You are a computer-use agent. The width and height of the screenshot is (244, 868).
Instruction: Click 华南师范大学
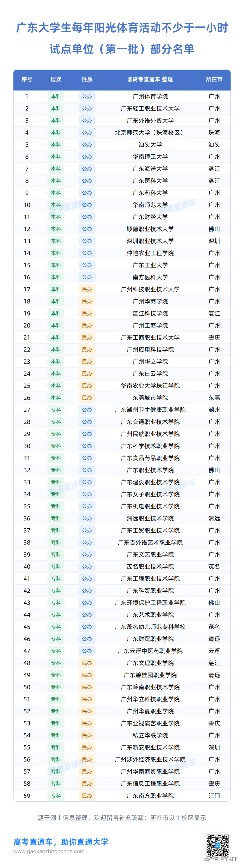(150, 205)
